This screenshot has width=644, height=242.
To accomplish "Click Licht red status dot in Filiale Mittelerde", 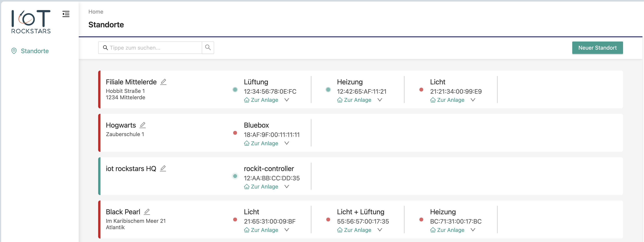I will 421,90.
